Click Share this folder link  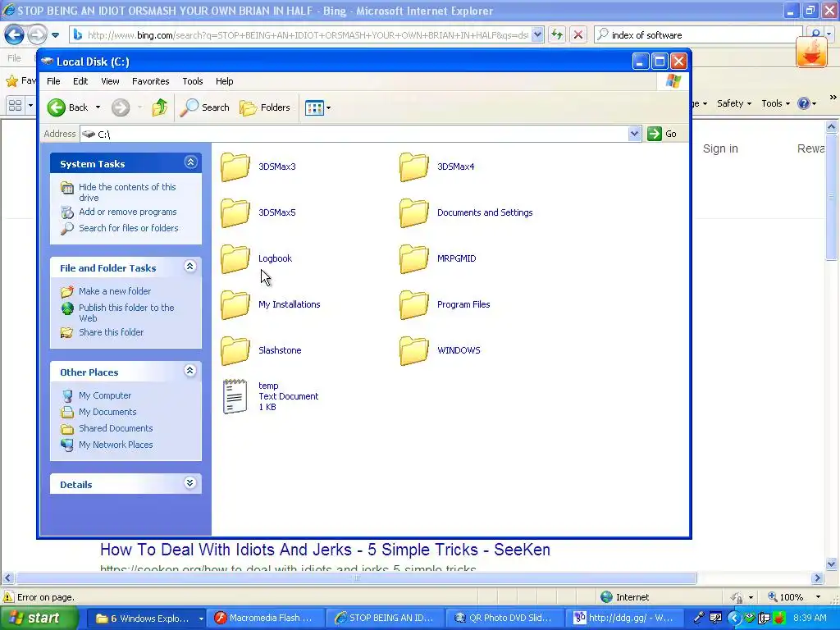point(111,333)
